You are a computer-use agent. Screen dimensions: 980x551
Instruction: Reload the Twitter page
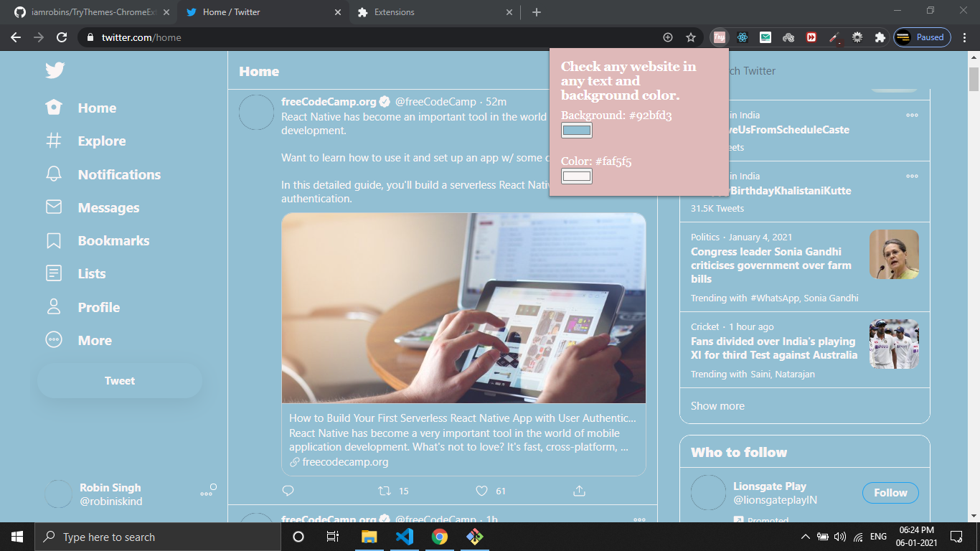click(x=62, y=37)
